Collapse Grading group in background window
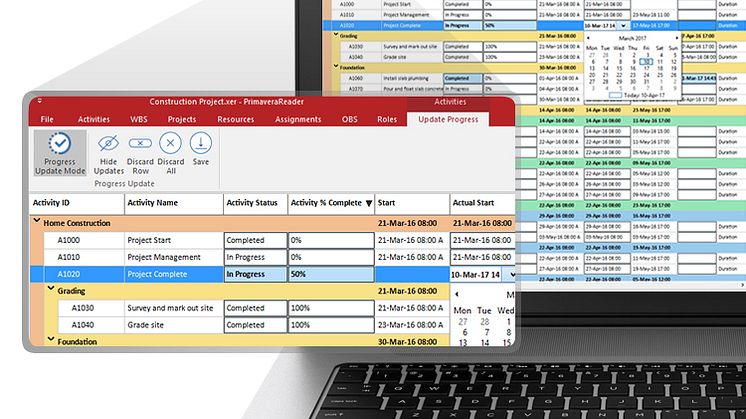 tap(336, 34)
